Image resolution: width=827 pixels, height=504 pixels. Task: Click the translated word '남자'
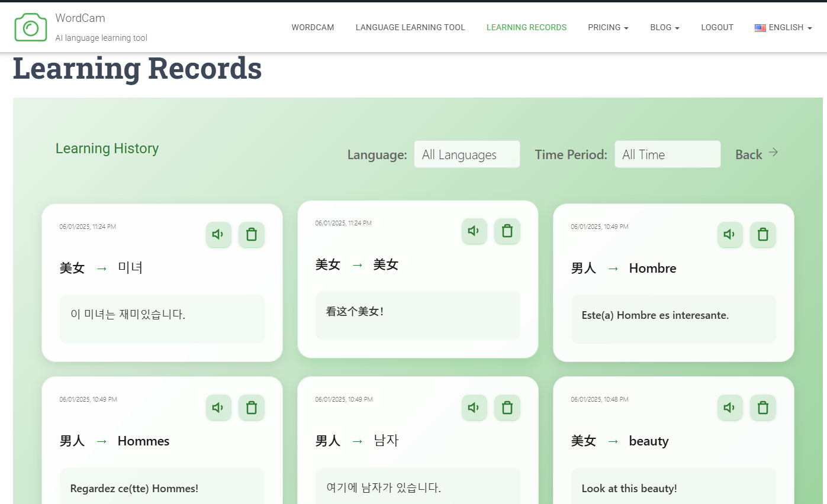386,440
